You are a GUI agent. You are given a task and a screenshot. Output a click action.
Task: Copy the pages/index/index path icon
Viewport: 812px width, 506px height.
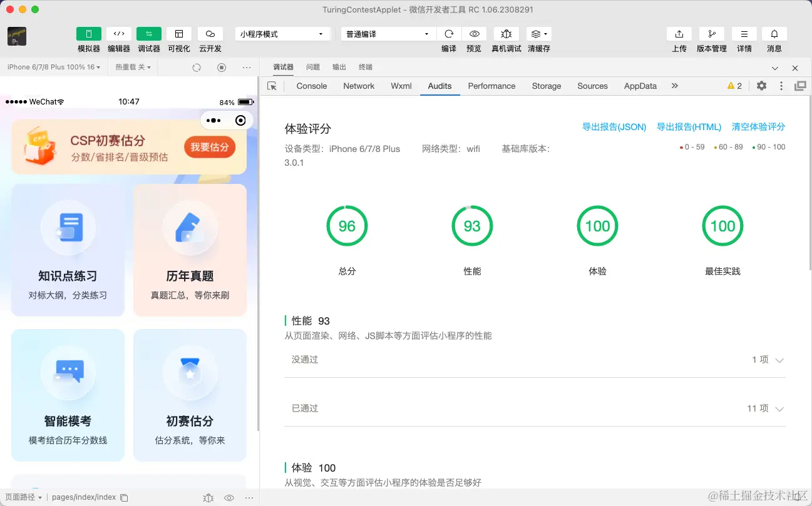coord(124,498)
